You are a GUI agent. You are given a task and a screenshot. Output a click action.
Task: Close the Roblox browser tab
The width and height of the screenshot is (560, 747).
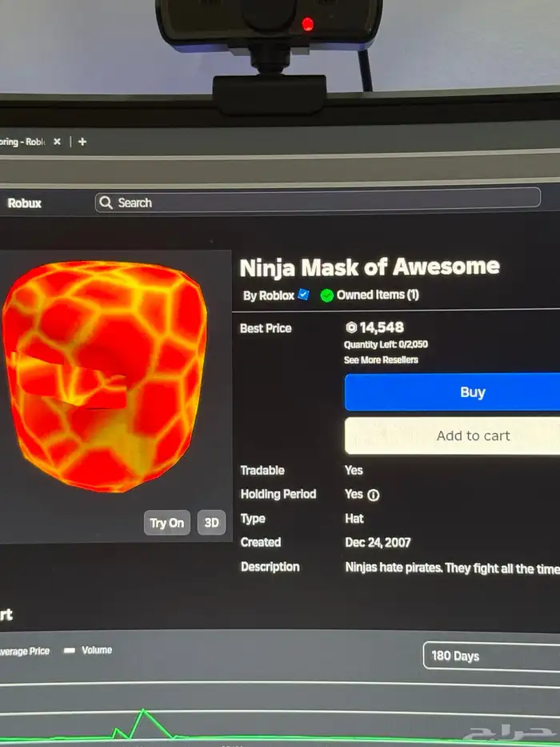click(57, 142)
